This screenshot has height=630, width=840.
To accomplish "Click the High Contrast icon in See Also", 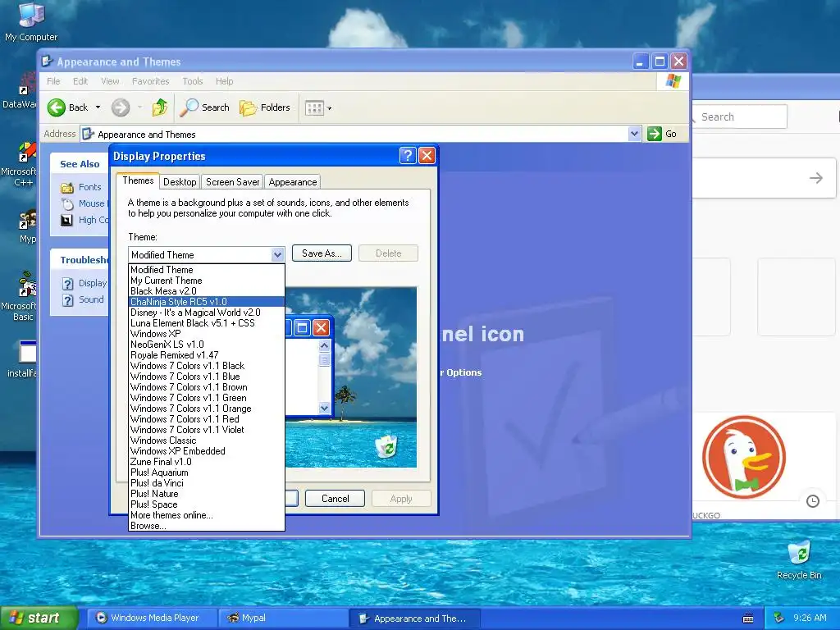I will [x=66, y=220].
